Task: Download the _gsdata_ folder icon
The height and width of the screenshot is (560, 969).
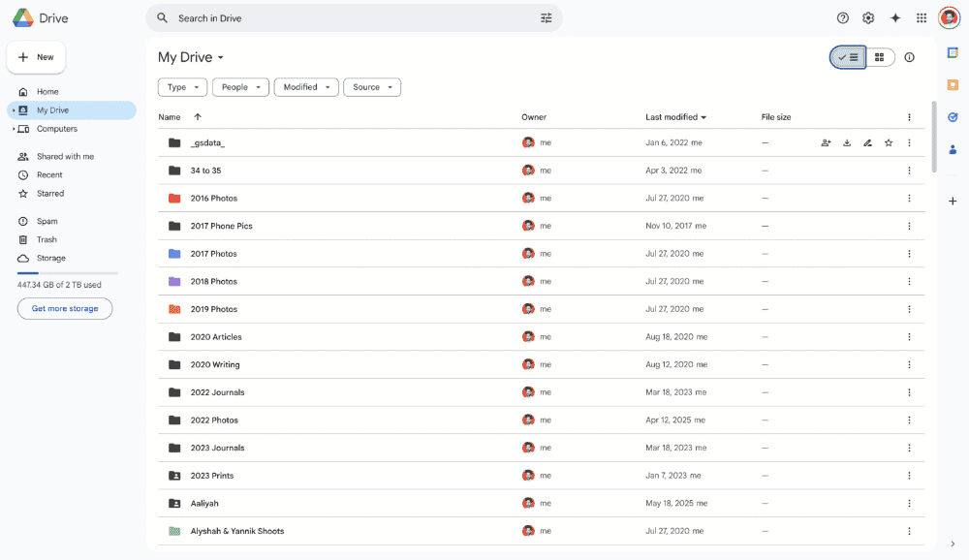Action: tap(847, 142)
